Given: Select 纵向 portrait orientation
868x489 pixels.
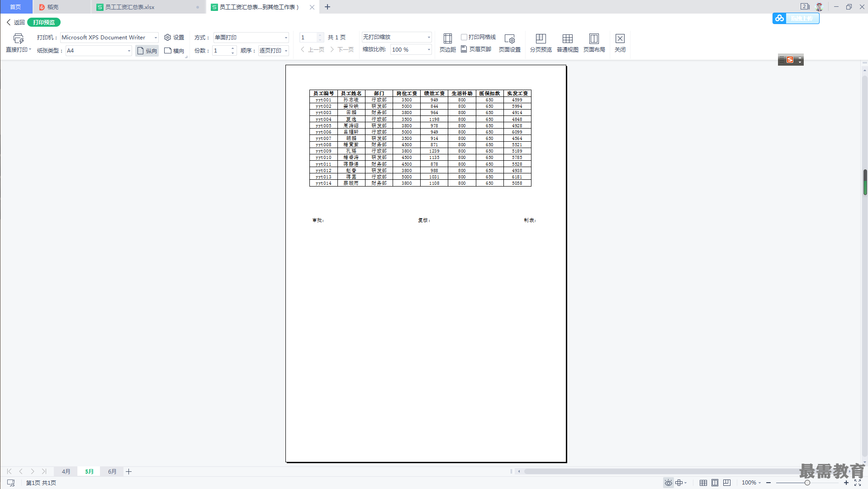Looking at the screenshot, I should pyautogui.click(x=147, y=51).
